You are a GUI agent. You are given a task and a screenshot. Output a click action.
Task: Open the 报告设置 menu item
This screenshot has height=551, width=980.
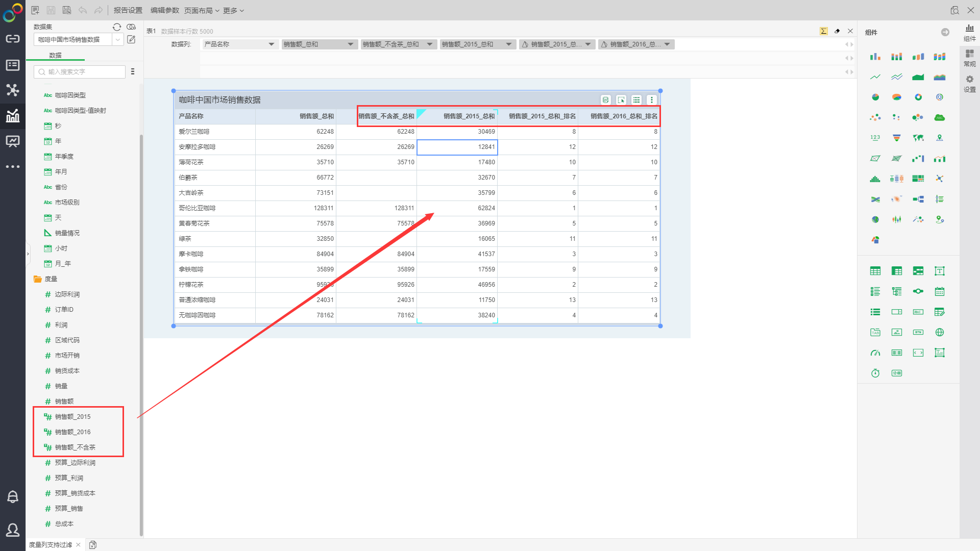pos(128,10)
